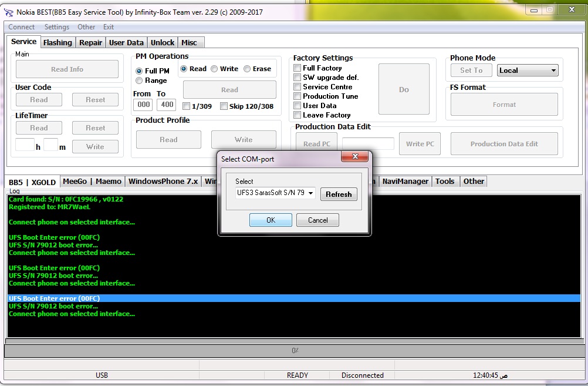
Task: Switch to the Unlock tab
Action: point(163,42)
